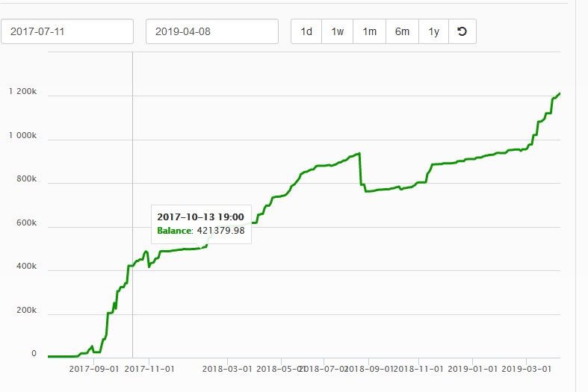The width and height of the screenshot is (588, 392).
Task: Click the 2018-11-01 x-axis label
Action: [418, 369]
